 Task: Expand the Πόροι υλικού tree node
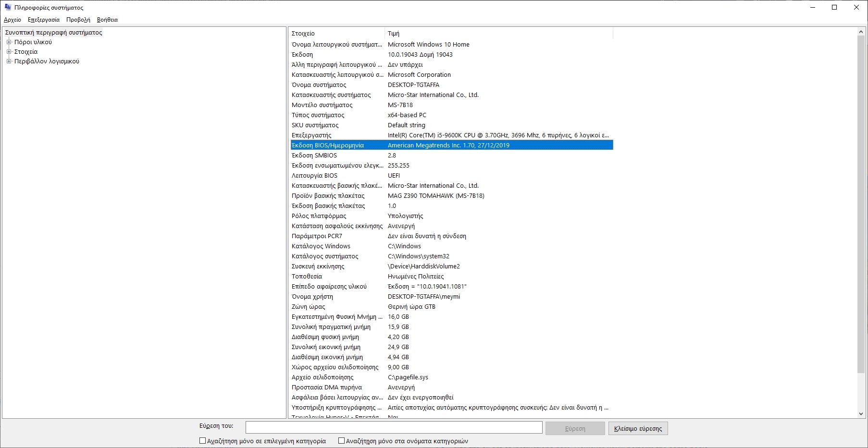tap(8, 42)
